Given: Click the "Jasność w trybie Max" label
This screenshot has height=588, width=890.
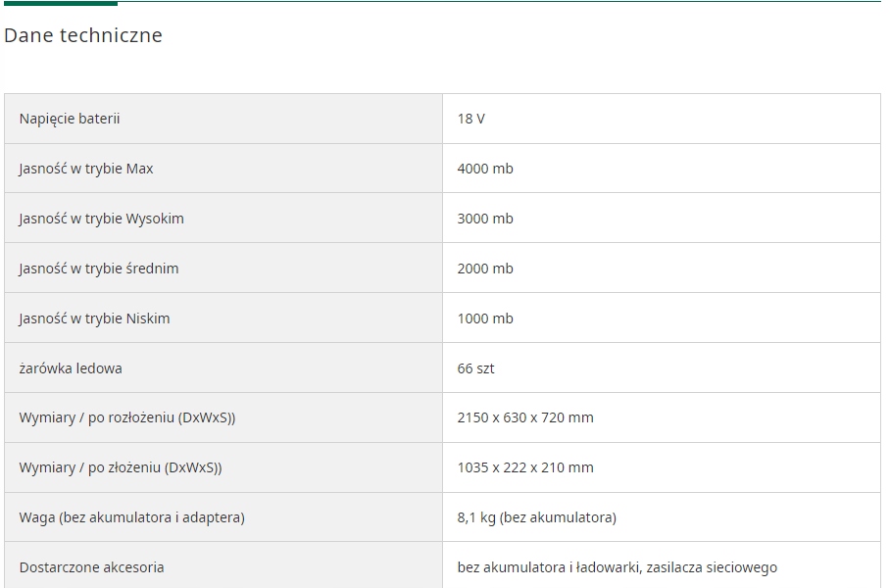Looking at the screenshot, I should coord(86,169).
